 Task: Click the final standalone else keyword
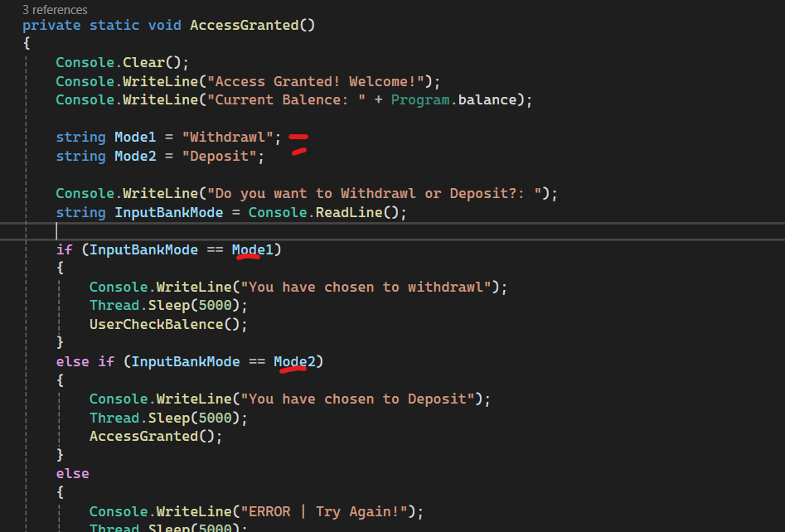[x=73, y=474]
